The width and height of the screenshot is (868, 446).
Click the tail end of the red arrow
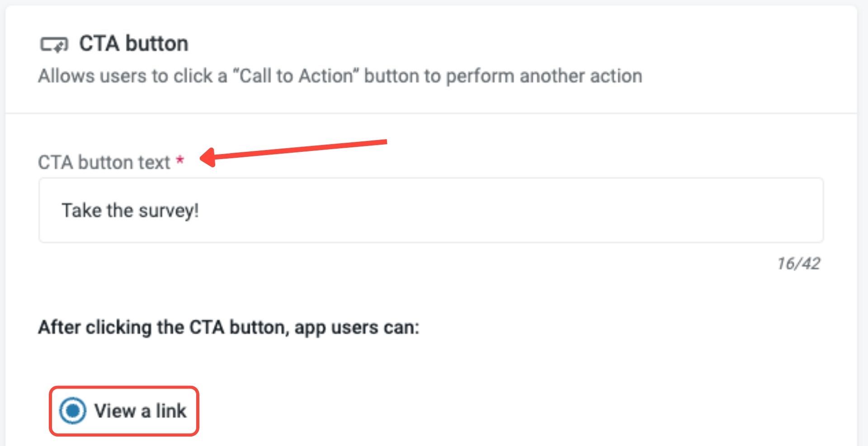(383, 142)
